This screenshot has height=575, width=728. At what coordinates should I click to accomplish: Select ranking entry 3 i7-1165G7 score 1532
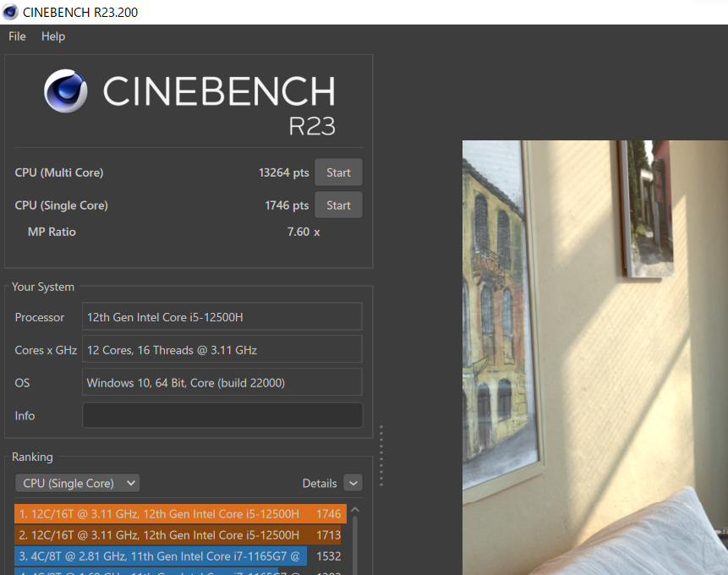pyautogui.click(x=178, y=556)
